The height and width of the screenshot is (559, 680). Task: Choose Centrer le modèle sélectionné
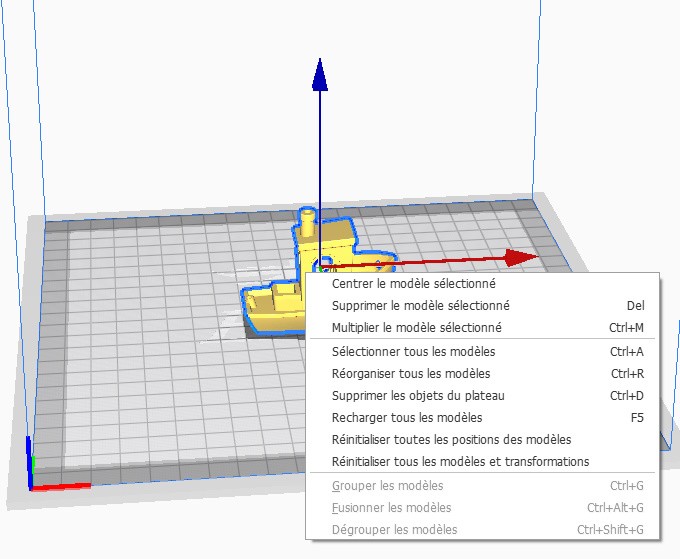483,284
